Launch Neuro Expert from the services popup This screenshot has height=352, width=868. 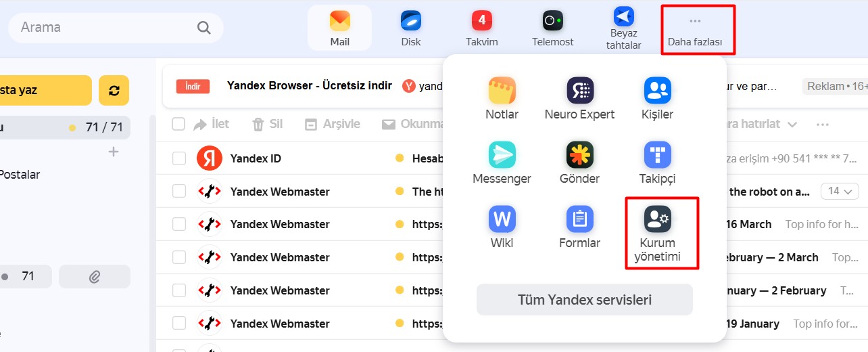[x=579, y=91]
